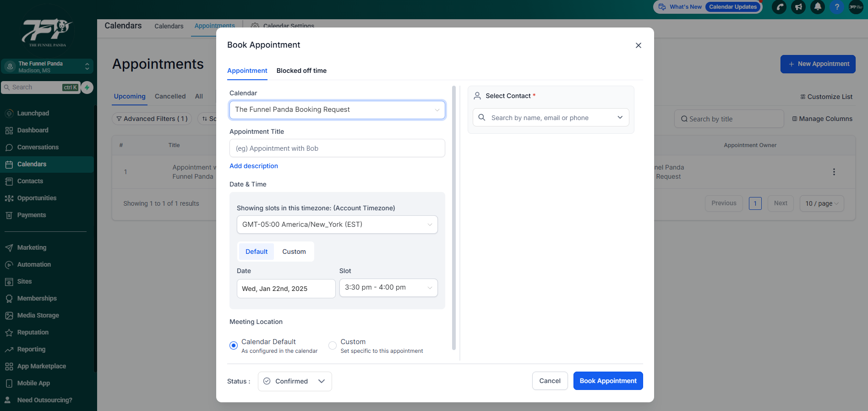The image size is (868, 411).
Task: Close the Book Appointment dialog
Action: coord(638,45)
